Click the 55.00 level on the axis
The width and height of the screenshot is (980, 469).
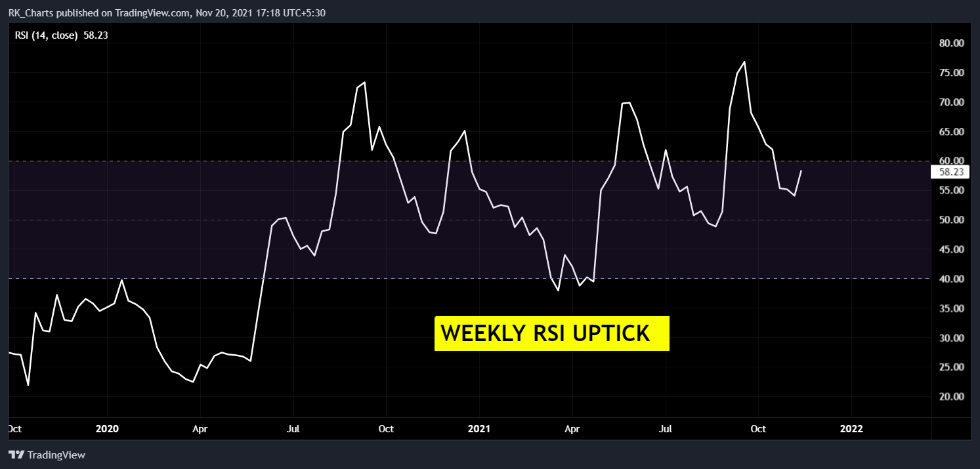950,190
